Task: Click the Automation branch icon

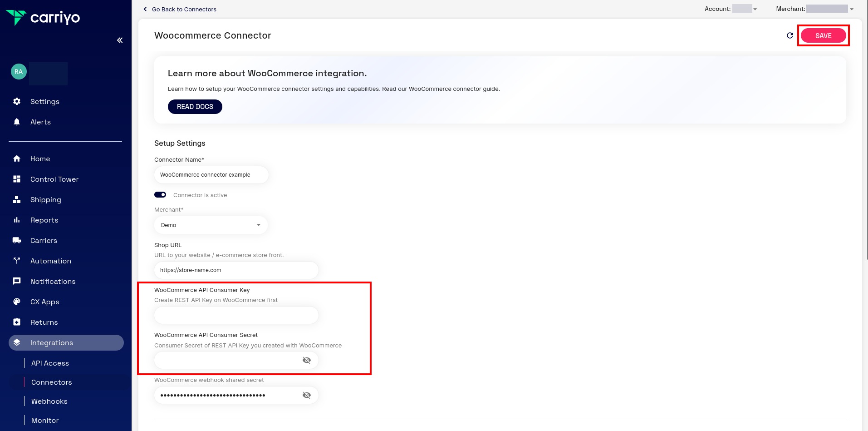Action: coord(17,261)
